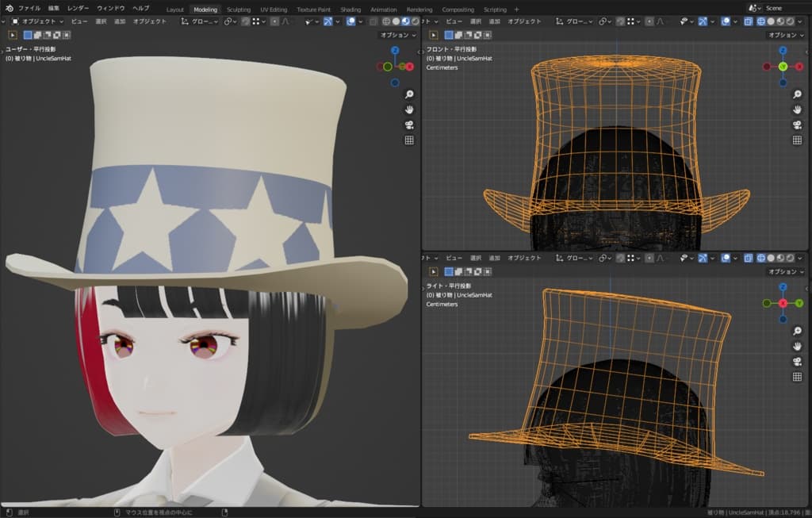Image resolution: width=812 pixels, height=518 pixels.
Task: Select wireframe shading sphere in the left viewport header
Action: coord(386,21)
